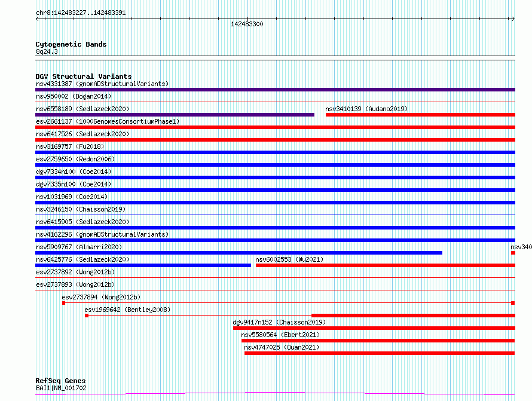Click the RefSeq Genes track title
The height and width of the screenshot is (401, 532).
click(60, 381)
